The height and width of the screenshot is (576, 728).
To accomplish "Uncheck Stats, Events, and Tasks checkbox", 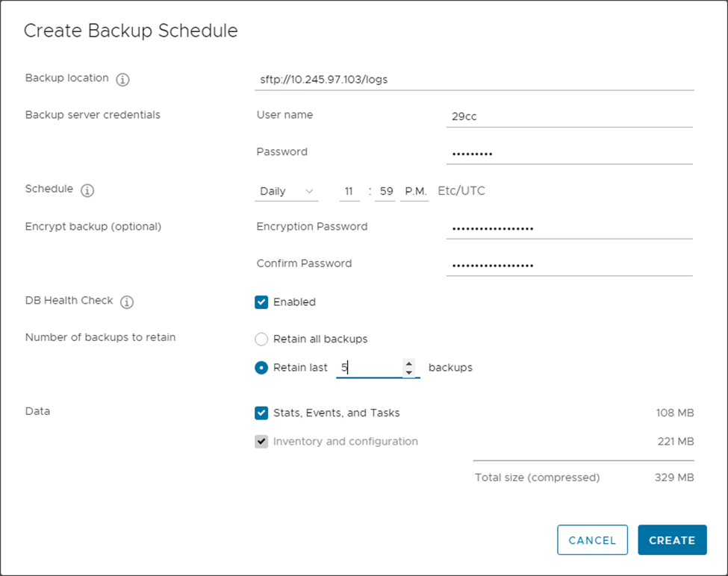I will [x=261, y=413].
